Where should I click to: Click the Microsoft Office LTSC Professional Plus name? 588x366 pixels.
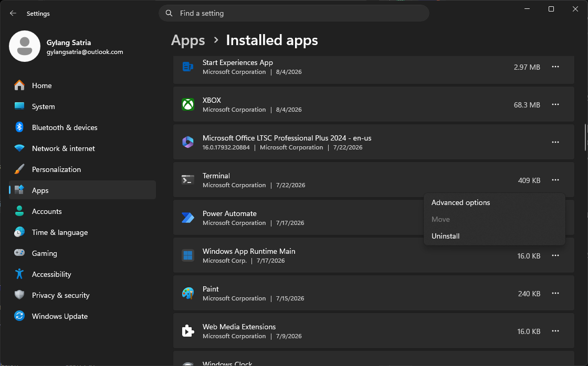point(287,138)
